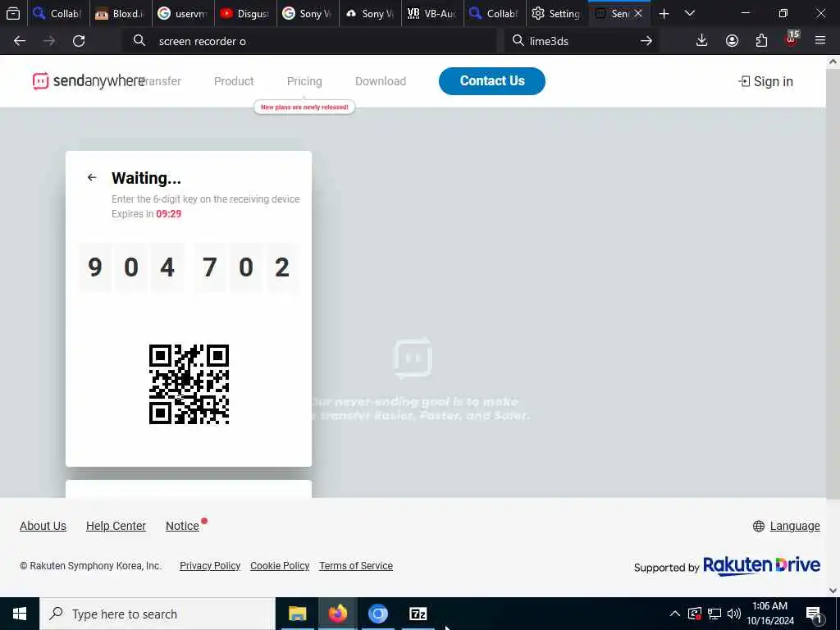Open File Explorer from taskbar
Image resolution: width=840 pixels, height=630 pixels.
click(x=297, y=614)
